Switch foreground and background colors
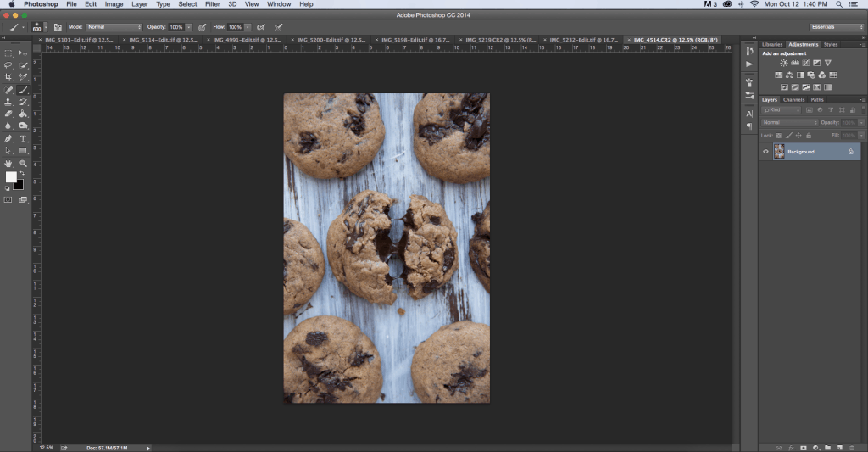The image size is (868, 452). 23,173
